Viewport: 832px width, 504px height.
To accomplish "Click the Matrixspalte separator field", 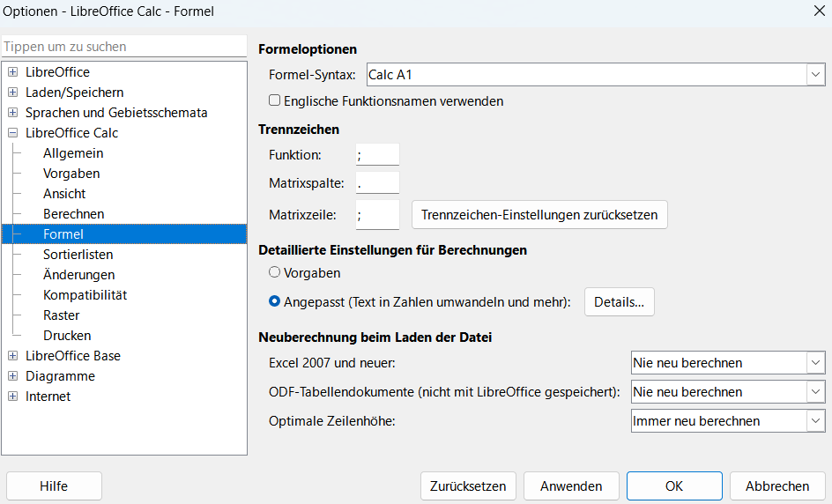I will 377,183.
